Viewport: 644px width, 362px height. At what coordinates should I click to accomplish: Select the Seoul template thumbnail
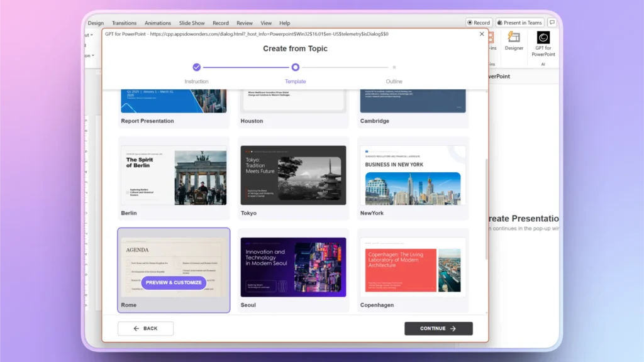(x=293, y=267)
